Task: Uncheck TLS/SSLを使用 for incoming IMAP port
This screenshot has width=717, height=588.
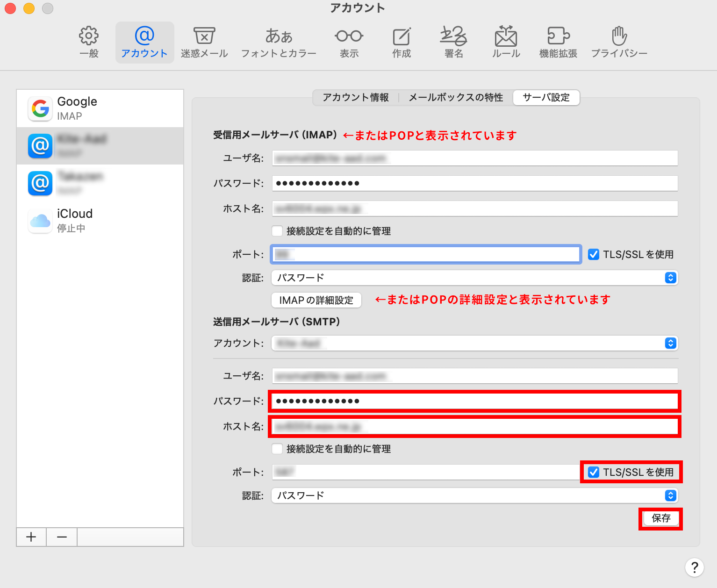Action: click(x=594, y=254)
